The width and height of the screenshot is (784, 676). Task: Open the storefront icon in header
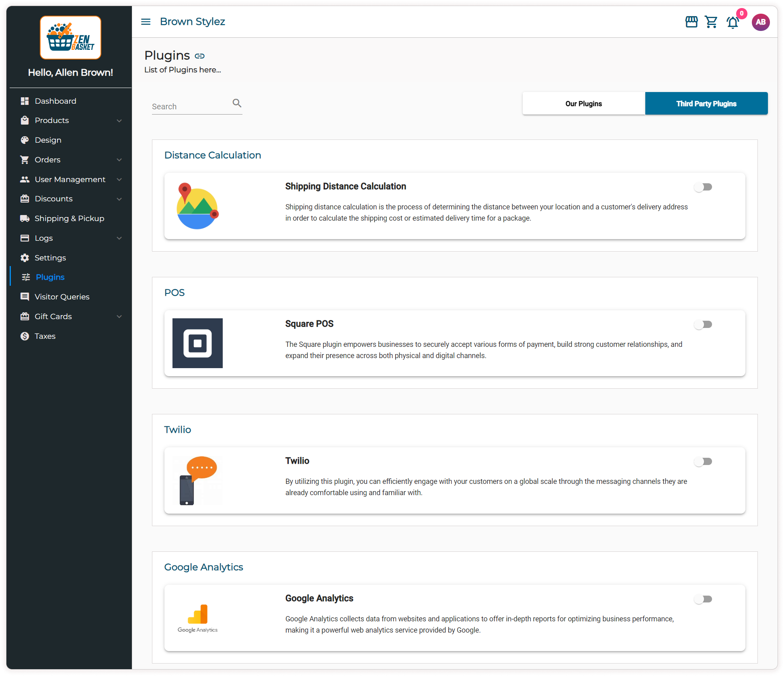coord(691,22)
